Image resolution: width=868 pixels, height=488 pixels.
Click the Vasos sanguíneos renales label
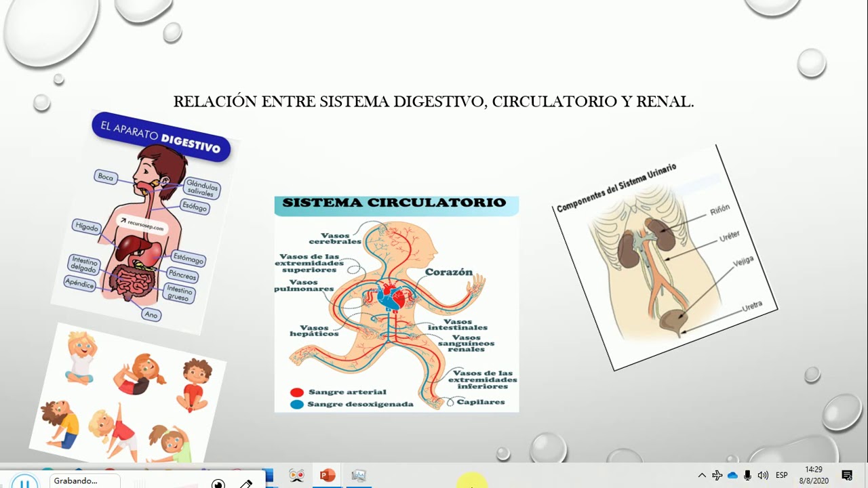[467, 343]
